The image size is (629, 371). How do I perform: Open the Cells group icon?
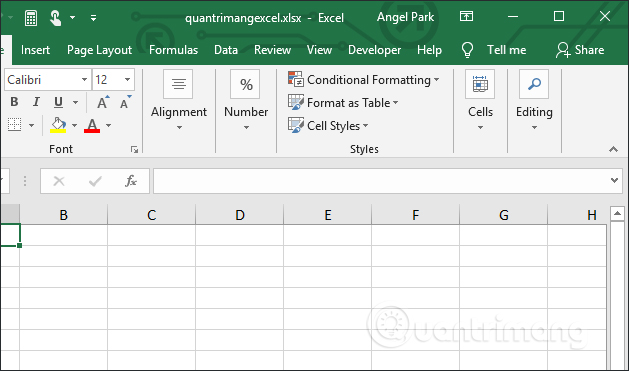pos(480,84)
